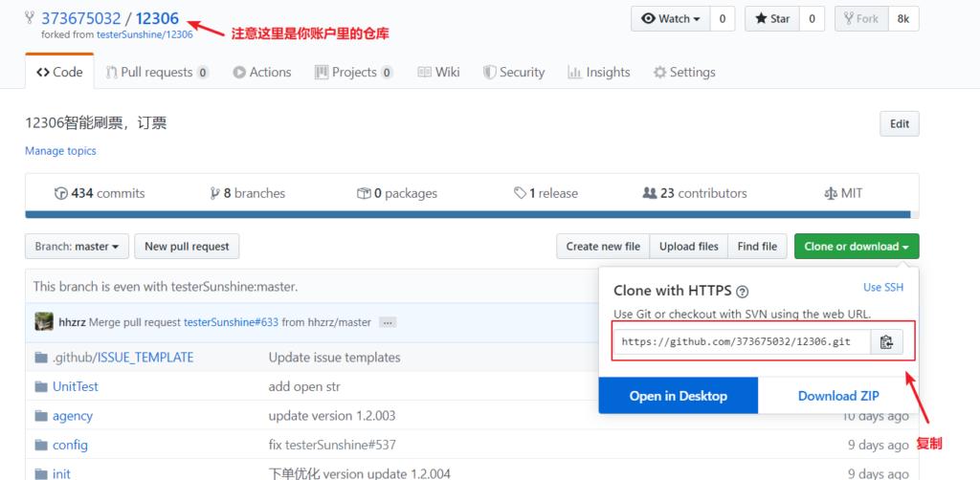Viewport: 980px width, 480px height.
Task: Star the repository
Action: 772,19
